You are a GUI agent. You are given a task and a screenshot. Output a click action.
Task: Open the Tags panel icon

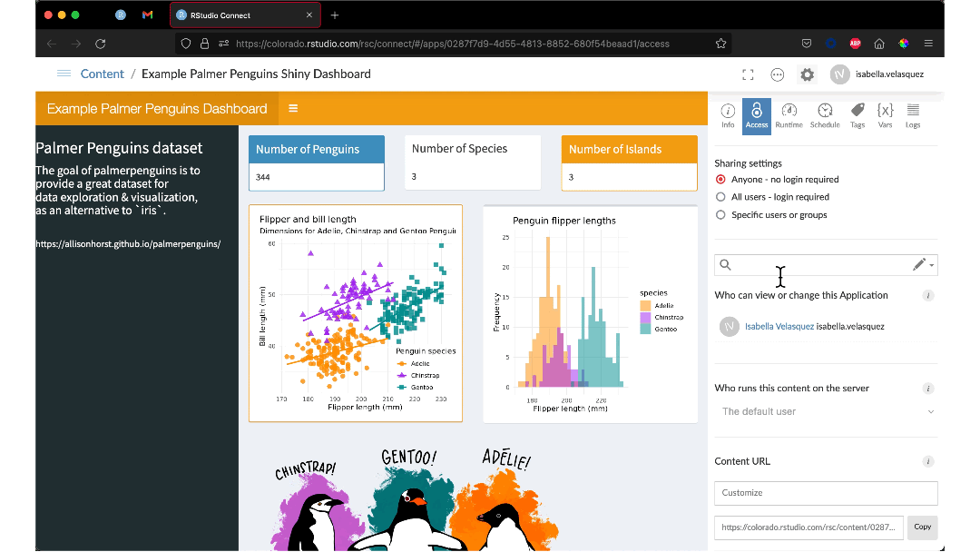click(x=857, y=115)
